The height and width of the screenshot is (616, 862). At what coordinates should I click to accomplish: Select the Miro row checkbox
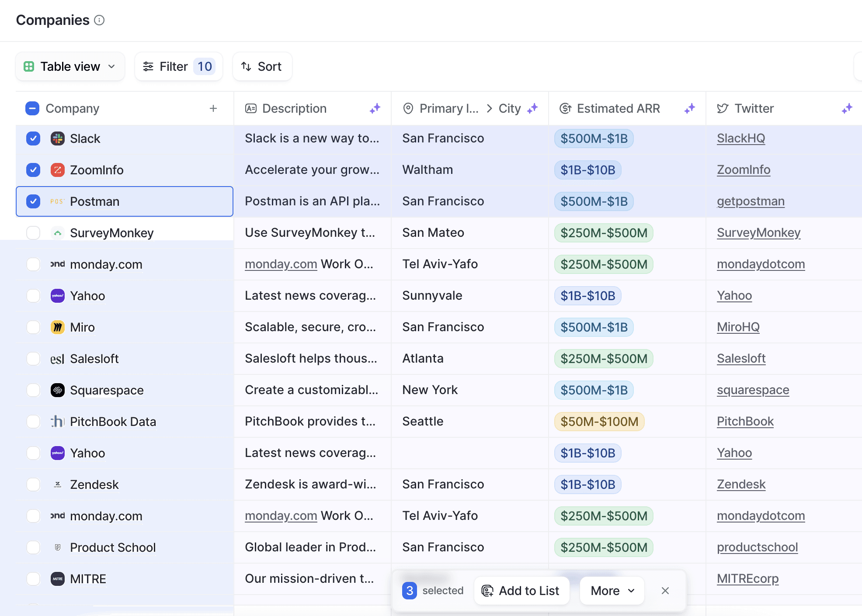coord(33,327)
